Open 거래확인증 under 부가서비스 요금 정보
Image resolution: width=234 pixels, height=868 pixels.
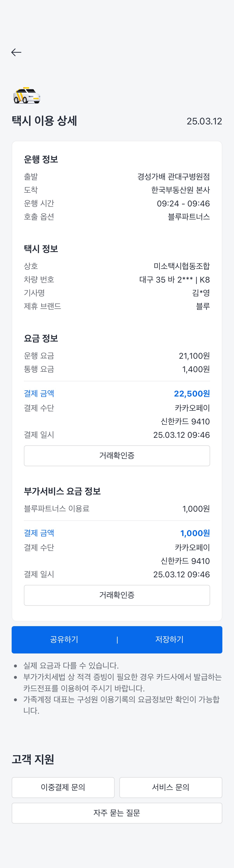point(117,595)
